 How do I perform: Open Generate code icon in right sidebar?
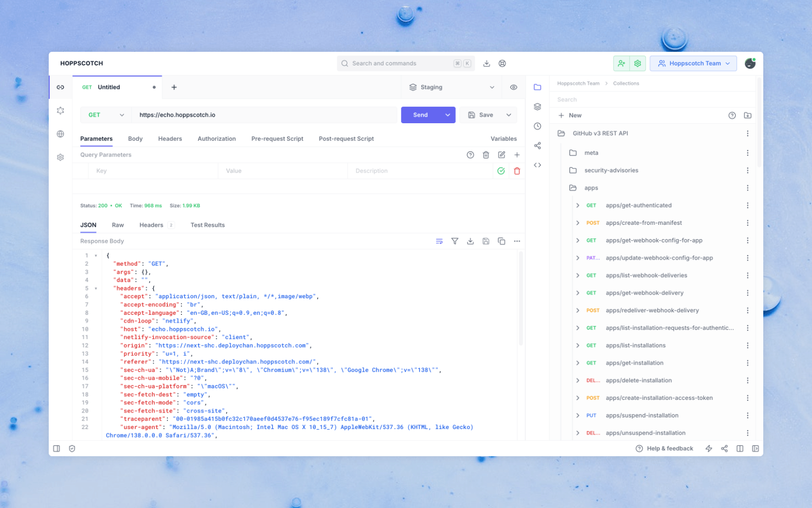pyautogui.click(x=537, y=165)
